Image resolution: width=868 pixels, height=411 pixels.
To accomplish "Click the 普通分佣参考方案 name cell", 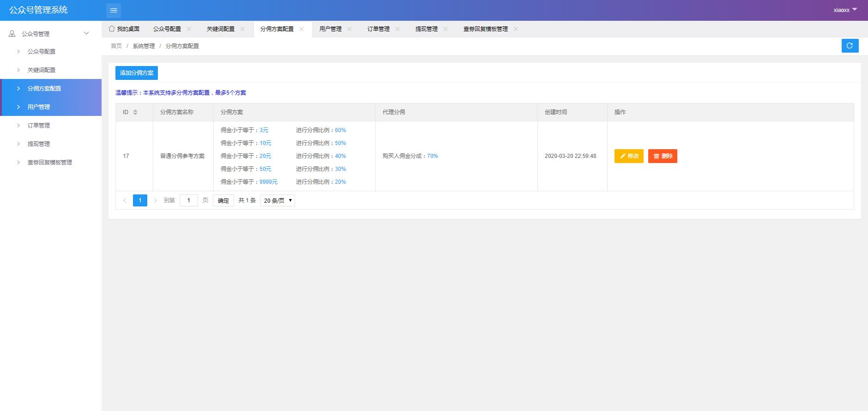I will click(182, 156).
